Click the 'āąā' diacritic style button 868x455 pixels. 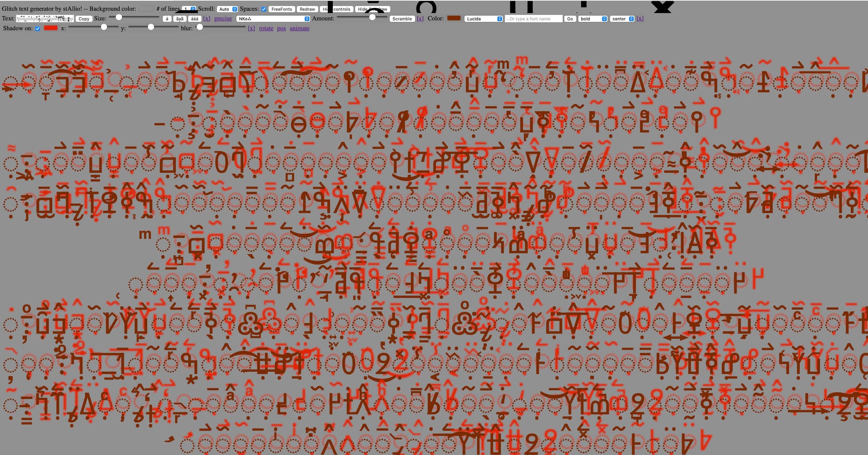tap(180, 19)
